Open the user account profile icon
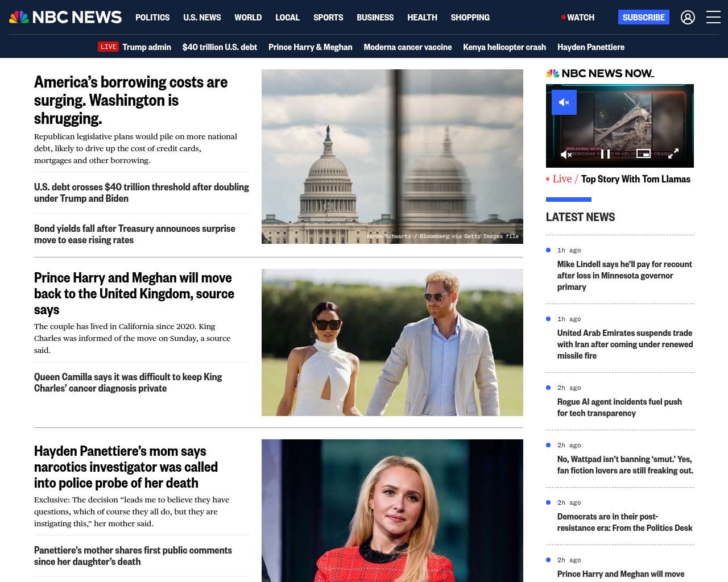 coord(688,18)
